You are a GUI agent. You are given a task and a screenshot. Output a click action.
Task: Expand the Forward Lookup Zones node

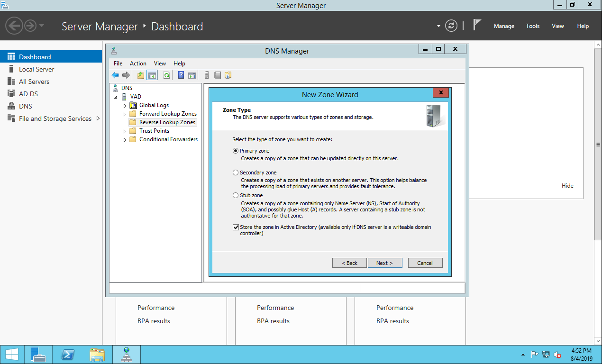[125, 114]
